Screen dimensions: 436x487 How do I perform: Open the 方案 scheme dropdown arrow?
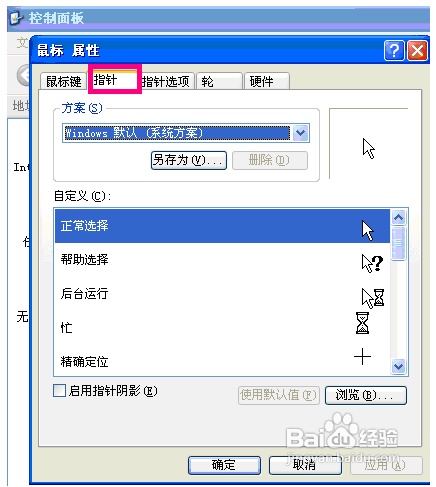pos(301,133)
